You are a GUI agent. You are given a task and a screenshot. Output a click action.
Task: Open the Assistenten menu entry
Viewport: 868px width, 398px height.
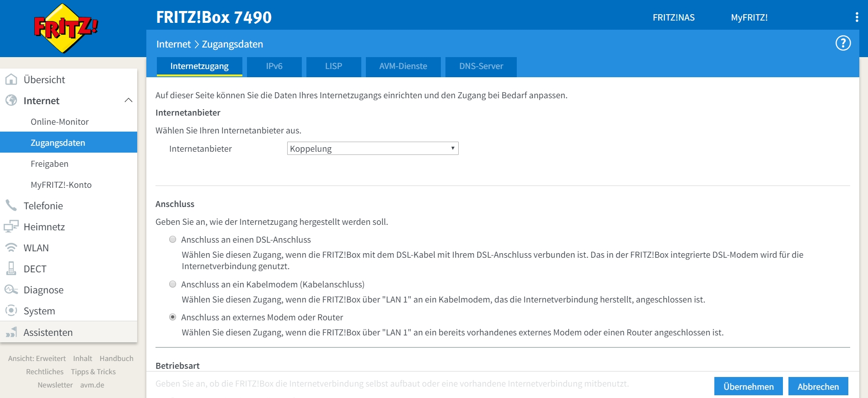(69, 332)
